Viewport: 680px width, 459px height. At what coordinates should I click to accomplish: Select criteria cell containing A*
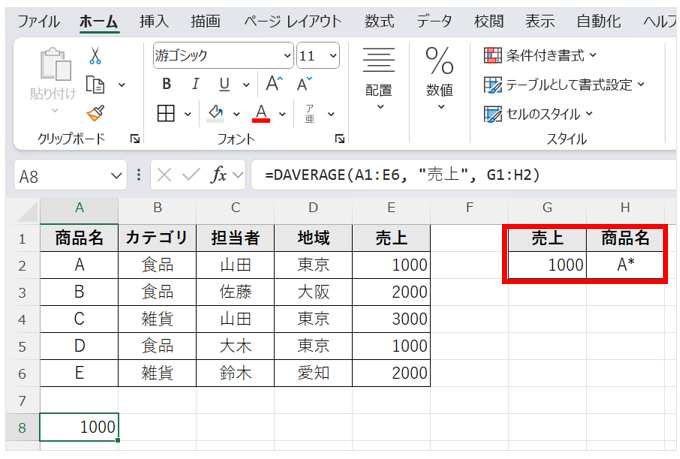coord(625,265)
